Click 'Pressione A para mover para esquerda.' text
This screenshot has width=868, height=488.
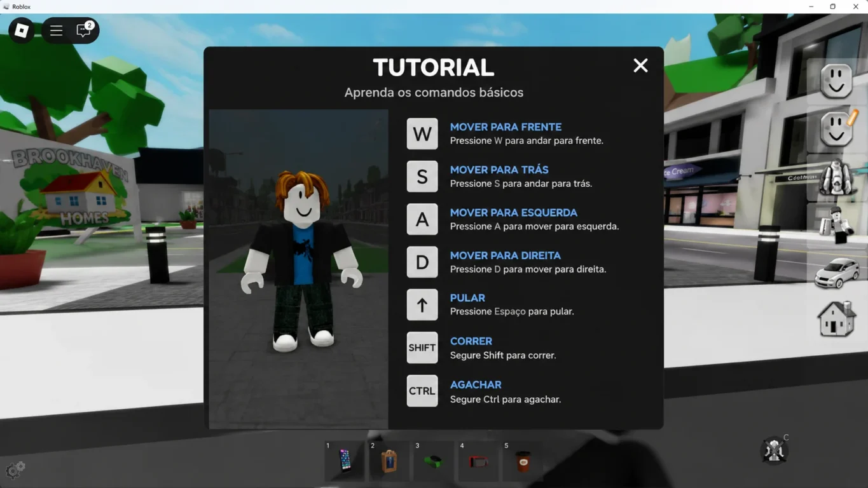pyautogui.click(x=534, y=226)
